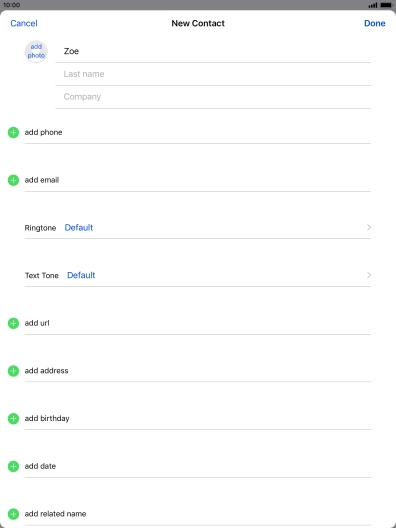
Task: Tap the green plus beside add address
Action: [13, 371]
